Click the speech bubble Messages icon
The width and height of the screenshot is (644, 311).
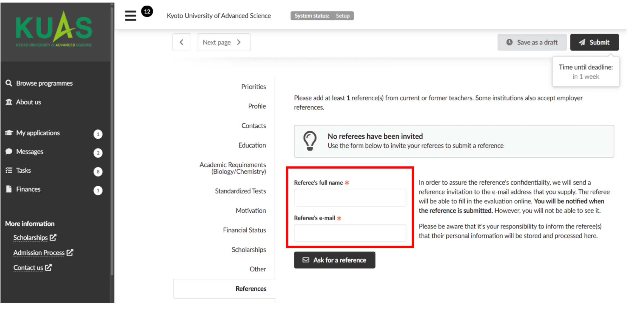point(9,151)
